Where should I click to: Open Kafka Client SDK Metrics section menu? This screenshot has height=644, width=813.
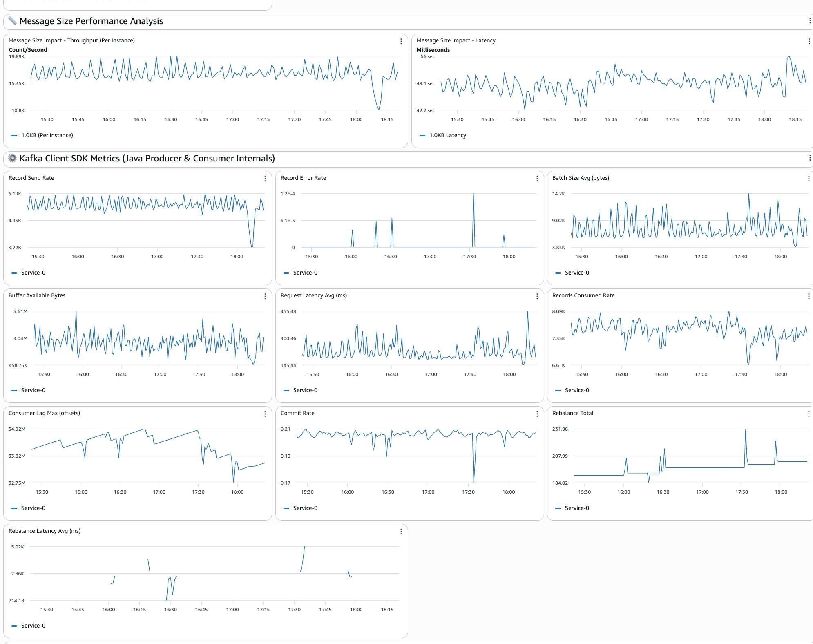[x=810, y=158]
